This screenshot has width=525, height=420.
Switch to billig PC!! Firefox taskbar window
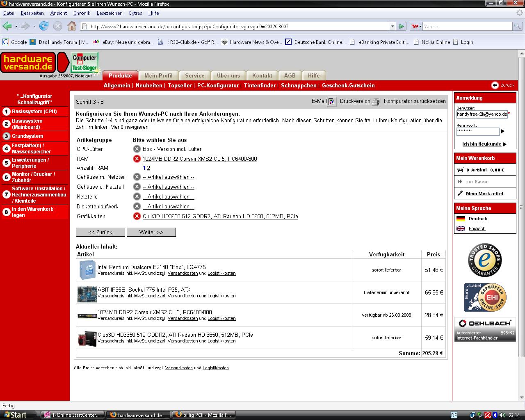click(204, 415)
